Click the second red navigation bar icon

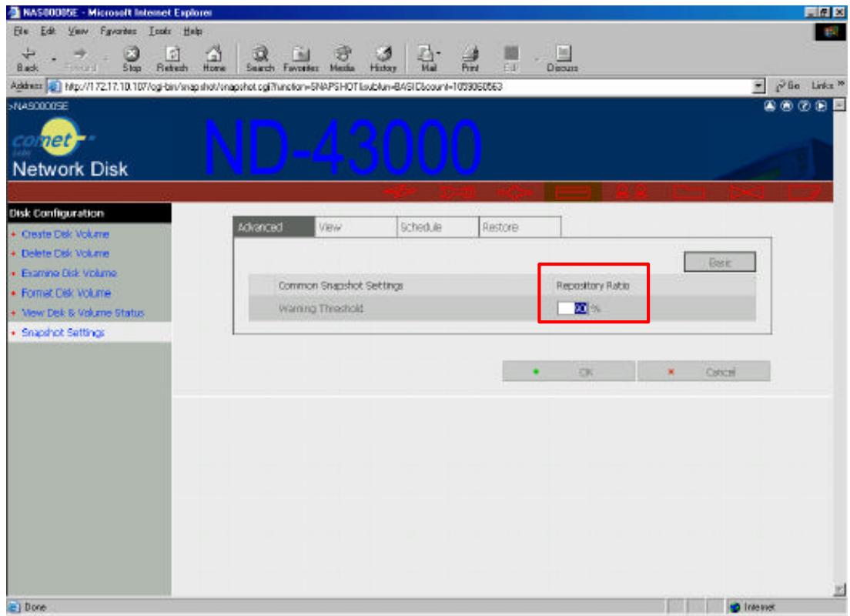[x=457, y=192]
